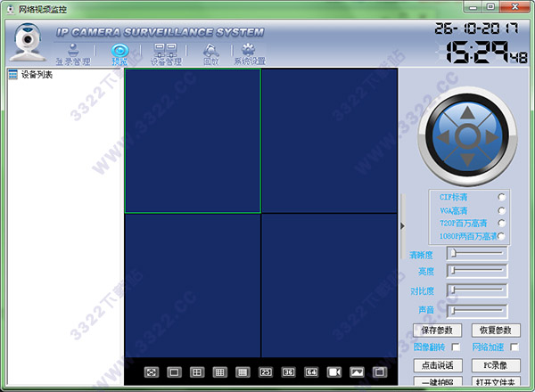Viewport: 535px width, 392px height.
Task: Adjust the 清晰度 sharpness slider
Action: [477, 253]
